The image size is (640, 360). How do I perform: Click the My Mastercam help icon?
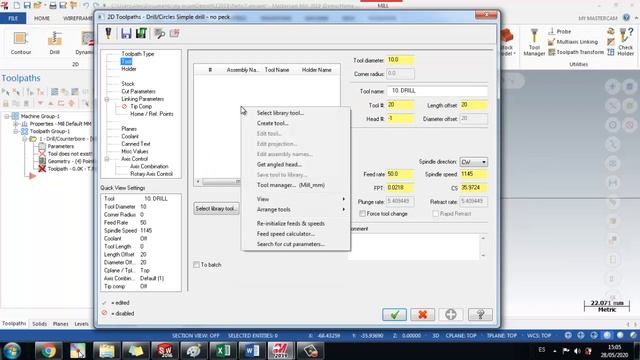coord(626,18)
